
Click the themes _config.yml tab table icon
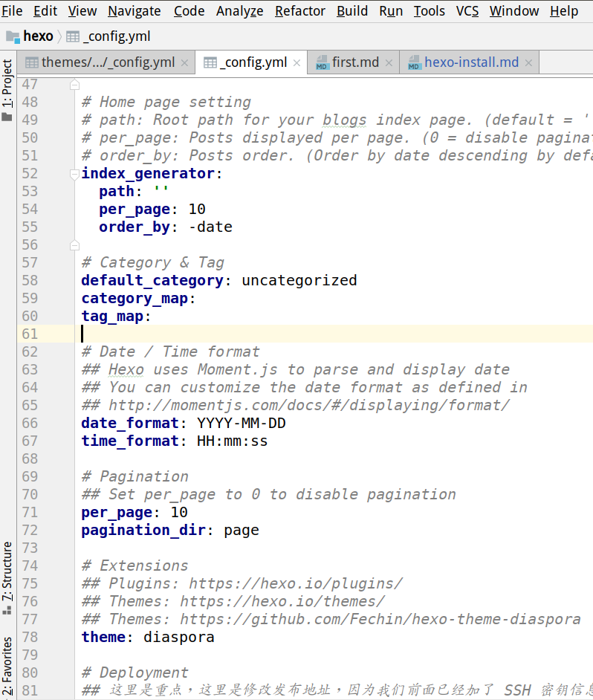pyautogui.click(x=32, y=63)
